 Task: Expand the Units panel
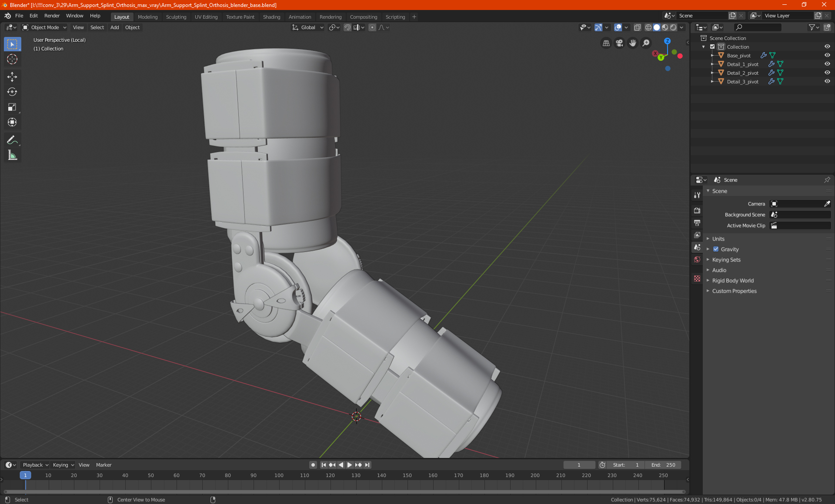(718, 239)
